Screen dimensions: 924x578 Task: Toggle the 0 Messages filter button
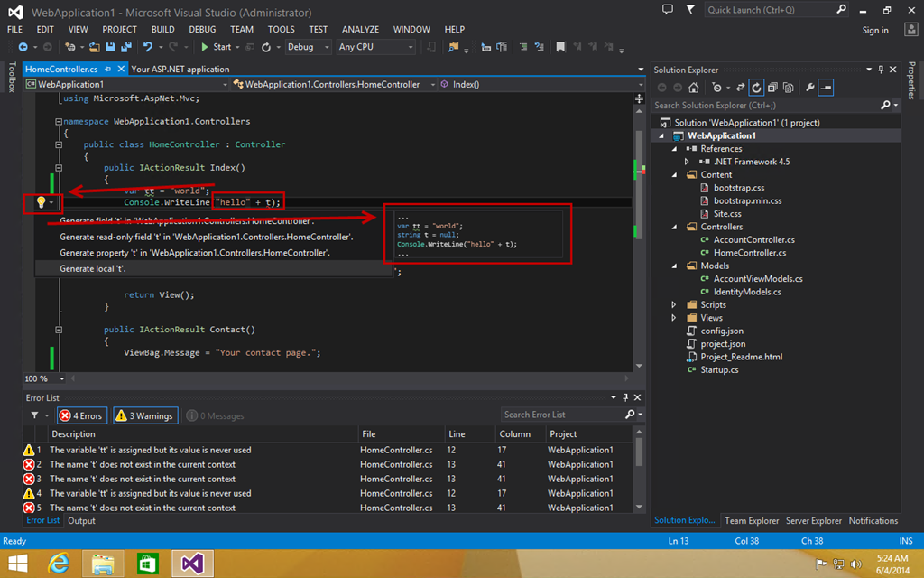[215, 415]
